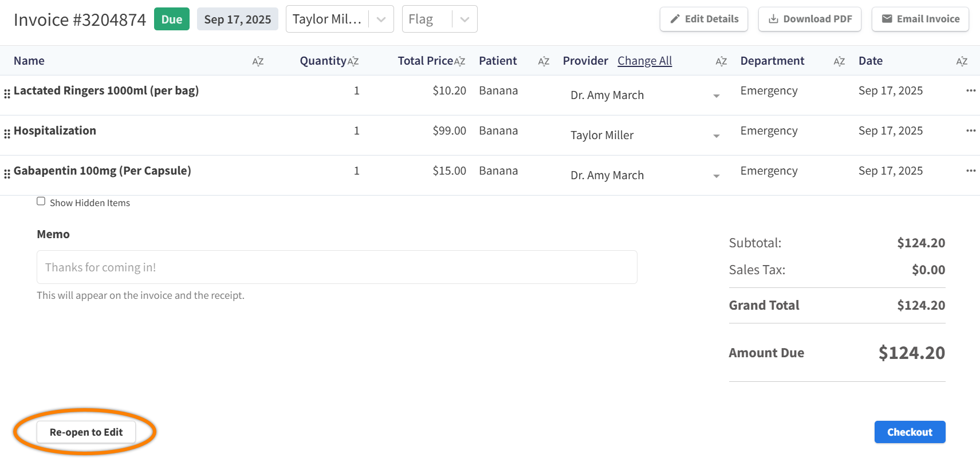Viewport: 980px width, 458px height.
Task: Click into the Memo text field
Action: 337,267
